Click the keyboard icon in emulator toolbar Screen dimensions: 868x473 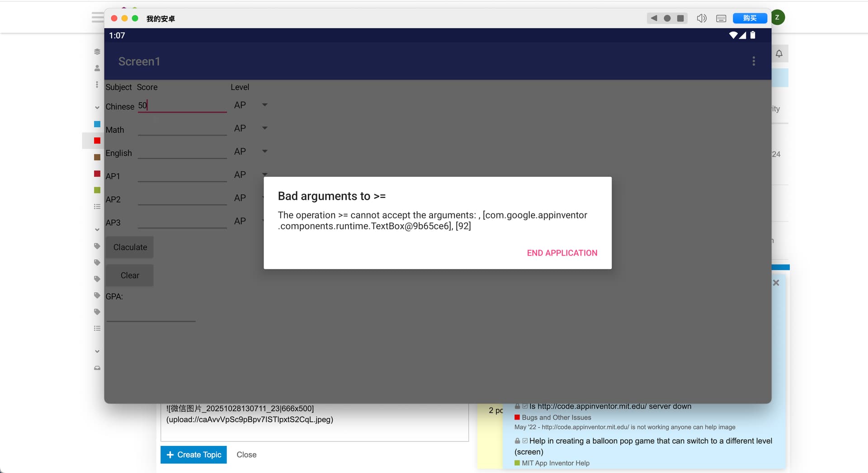721,19
